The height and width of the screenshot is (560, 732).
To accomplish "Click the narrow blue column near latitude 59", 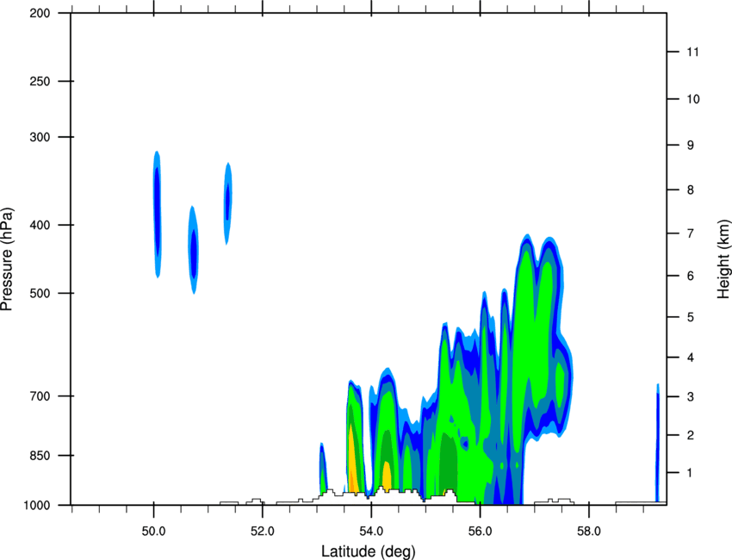I will click(x=657, y=443).
